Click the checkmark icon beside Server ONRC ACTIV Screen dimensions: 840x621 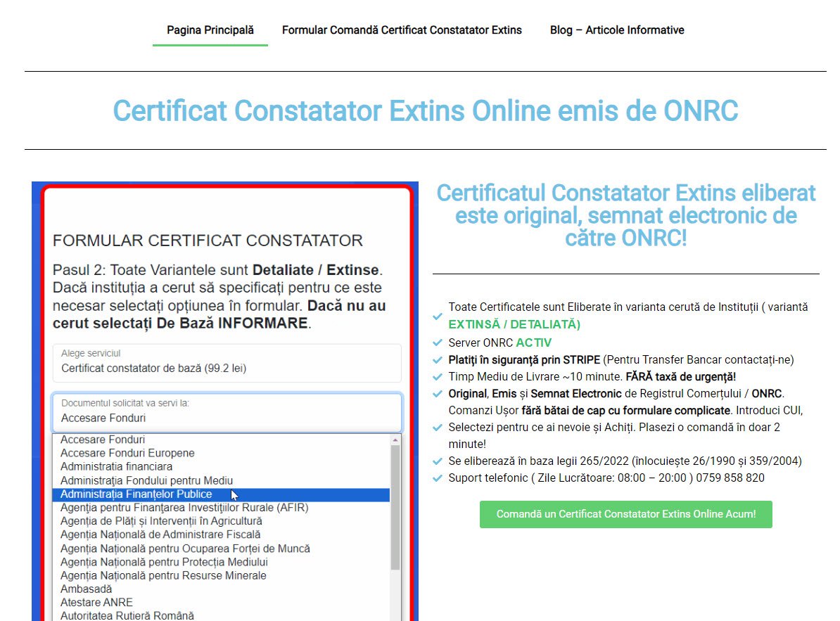point(438,342)
